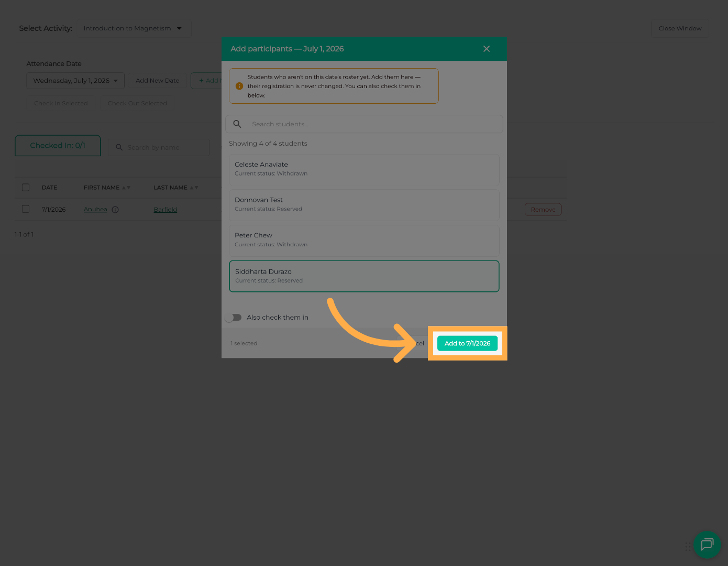
Task: Open Barfield last name link
Action: tap(166, 210)
